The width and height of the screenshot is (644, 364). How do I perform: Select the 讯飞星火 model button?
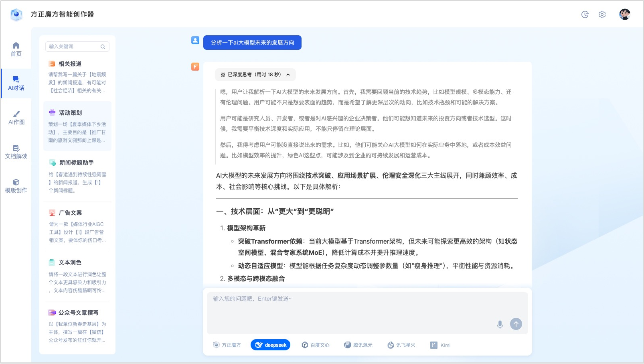(401, 345)
